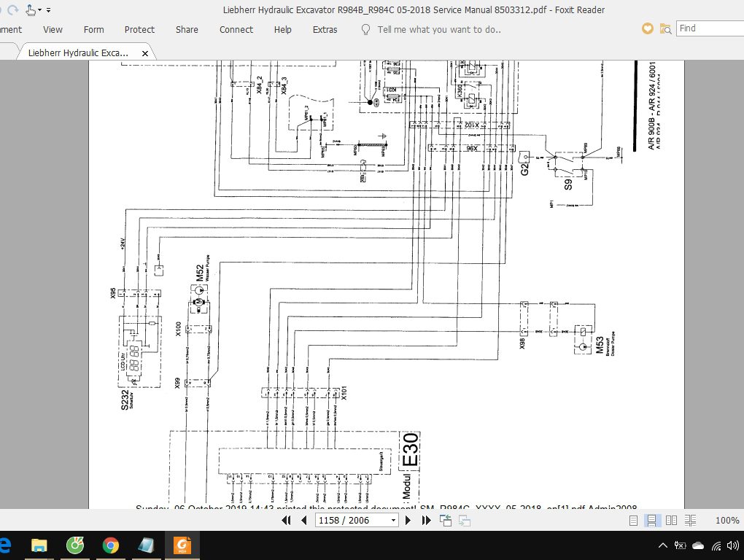The width and height of the screenshot is (744, 560).
Task: Click the Redo arrow in quick access toolbar
Action: 13,9
